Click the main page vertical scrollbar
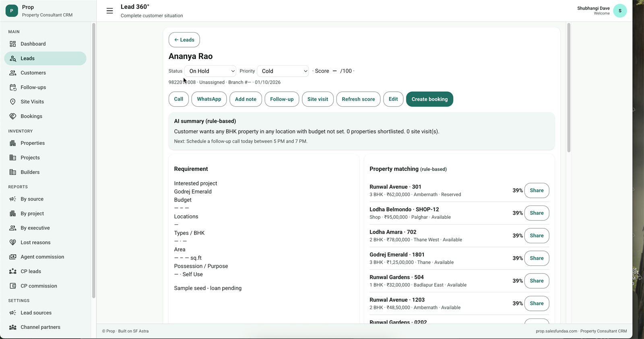Viewport: 644px width, 339px height. pos(569,88)
